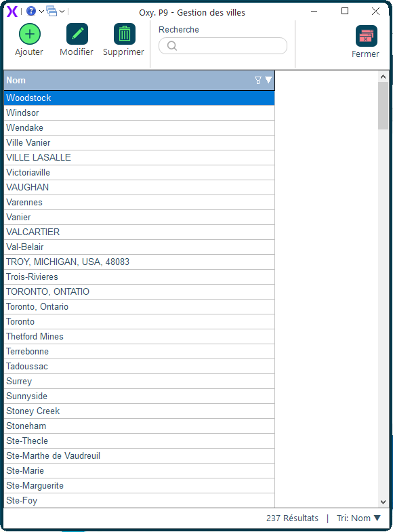Viewport: 393px width, 532px height.
Task: Click the scrollbar up arrow
Action: pos(383,77)
